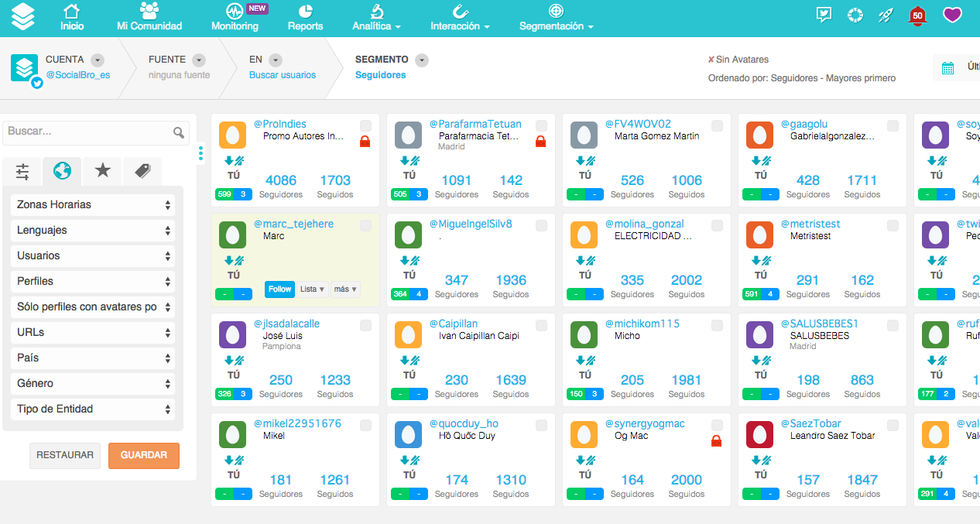980x524 pixels.
Task: Open URLs dropdown
Action: pyautogui.click(x=93, y=333)
